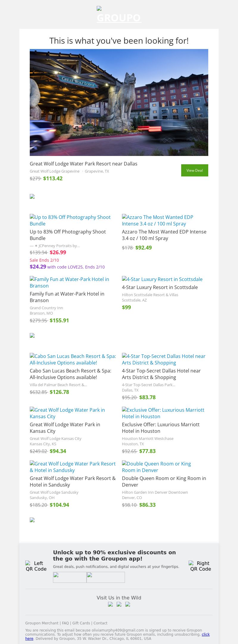238x644 pixels.
Task: Open the Photography Shoot Bundle image link
Action: pyautogui.click(x=70, y=220)
